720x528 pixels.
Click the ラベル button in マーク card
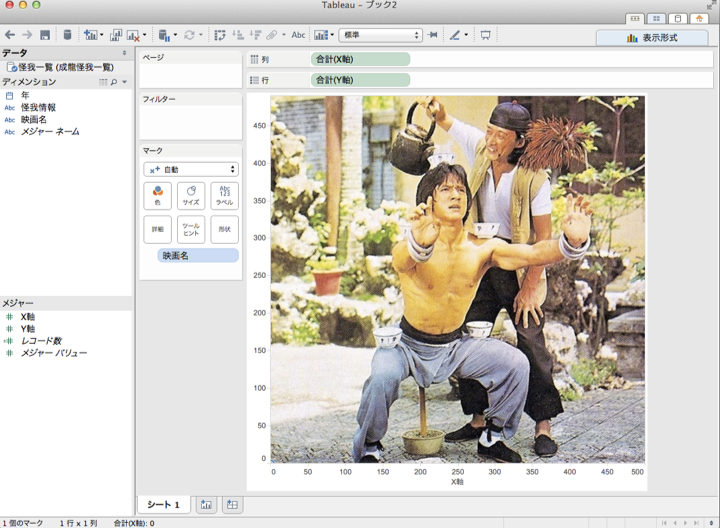(x=224, y=196)
